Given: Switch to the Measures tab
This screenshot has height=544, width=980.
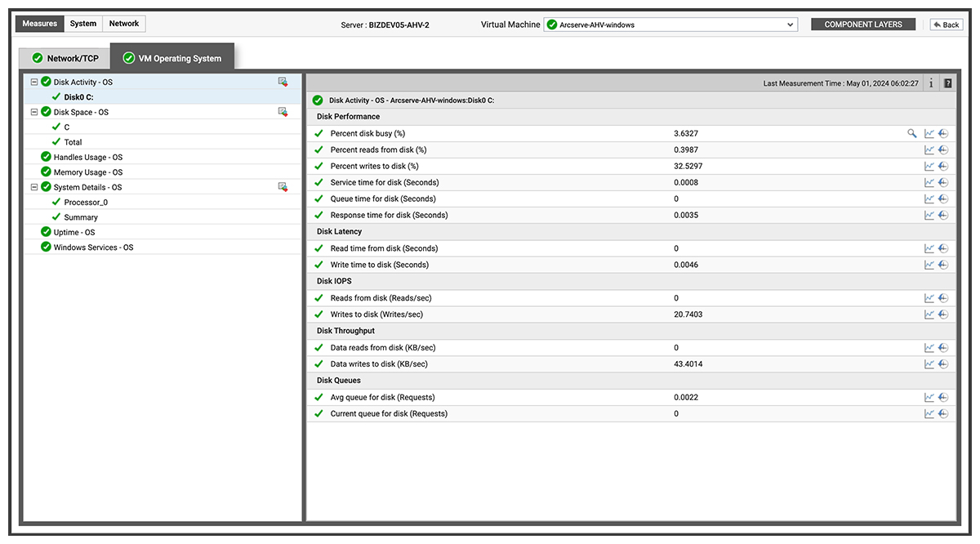Looking at the screenshot, I should pyautogui.click(x=40, y=24).
